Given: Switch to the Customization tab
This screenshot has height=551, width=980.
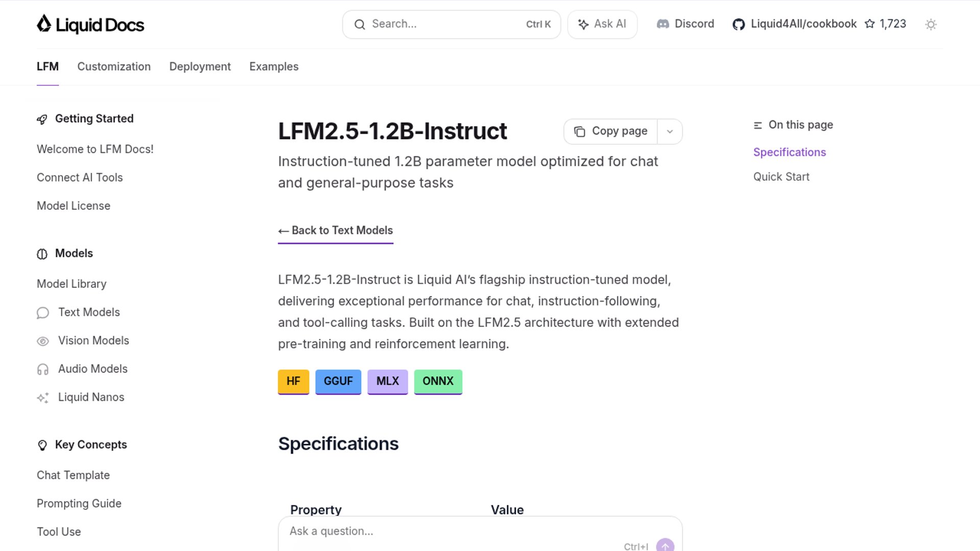Looking at the screenshot, I should [114, 66].
